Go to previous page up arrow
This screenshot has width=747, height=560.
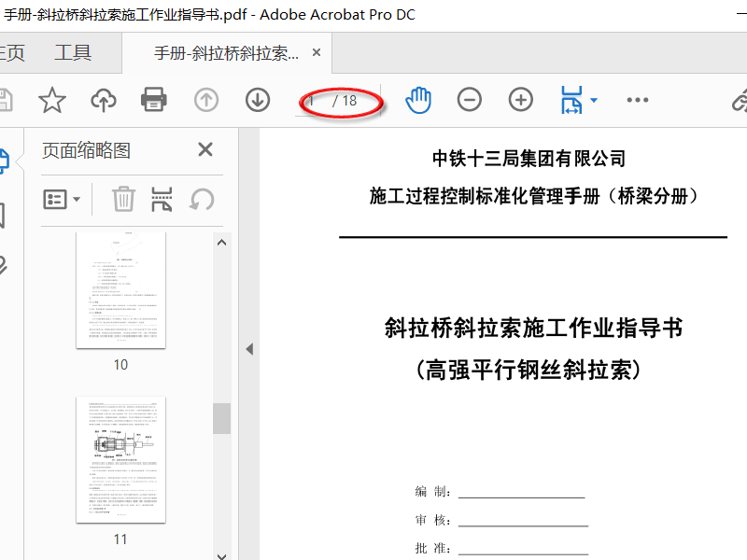206,100
